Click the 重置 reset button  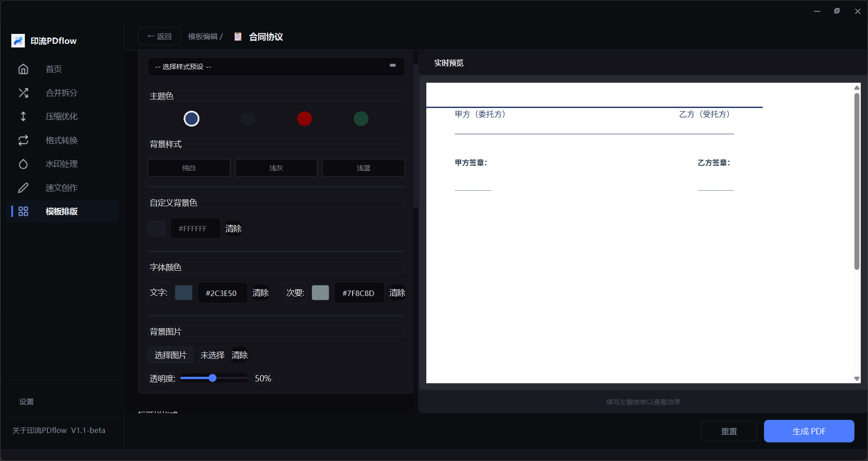[x=729, y=431]
